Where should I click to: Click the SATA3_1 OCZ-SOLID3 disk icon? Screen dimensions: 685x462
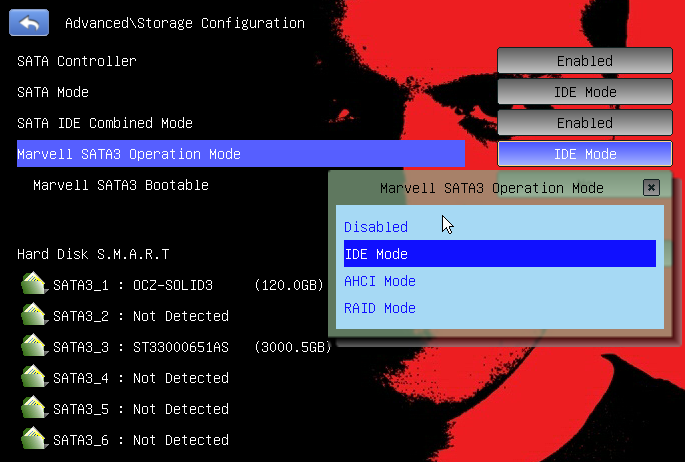(x=34, y=284)
